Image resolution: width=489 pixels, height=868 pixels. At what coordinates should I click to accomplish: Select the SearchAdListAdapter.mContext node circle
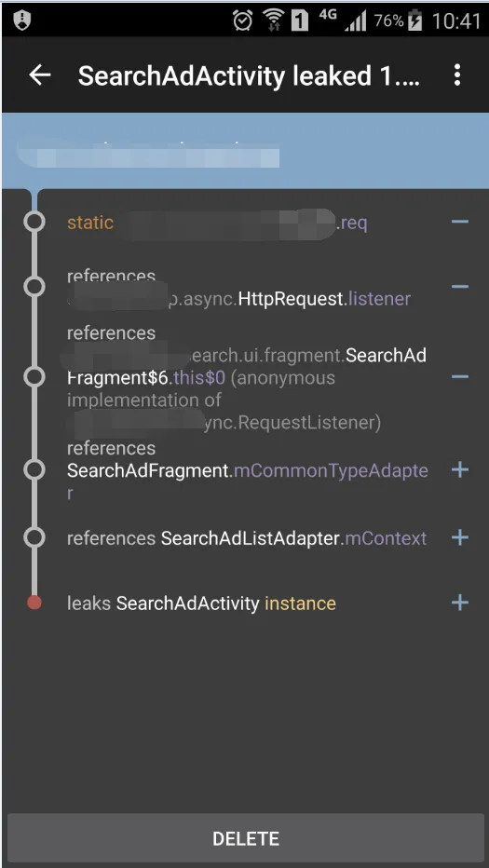(34, 537)
